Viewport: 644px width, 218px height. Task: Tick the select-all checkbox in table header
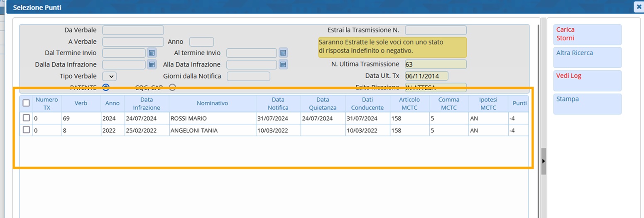[26, 103]
